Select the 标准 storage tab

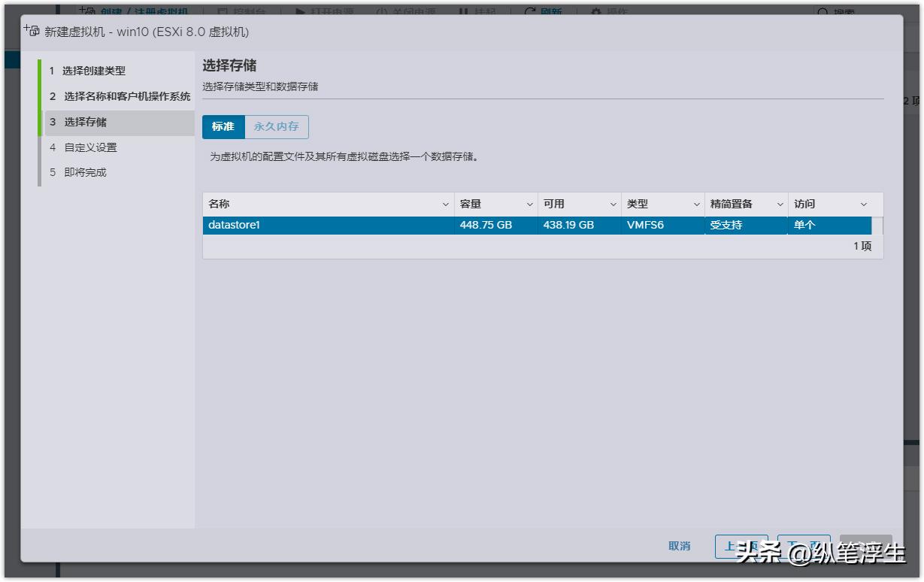223,126
